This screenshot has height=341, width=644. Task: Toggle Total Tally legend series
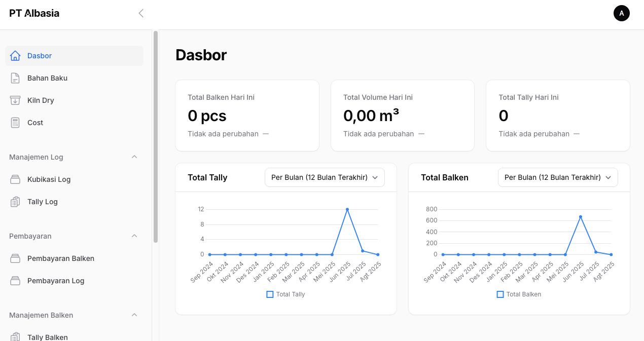click(x=285, y=294)
